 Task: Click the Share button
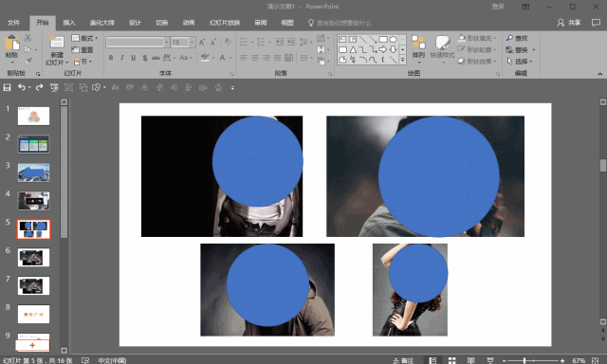click(x=569, y=23)
